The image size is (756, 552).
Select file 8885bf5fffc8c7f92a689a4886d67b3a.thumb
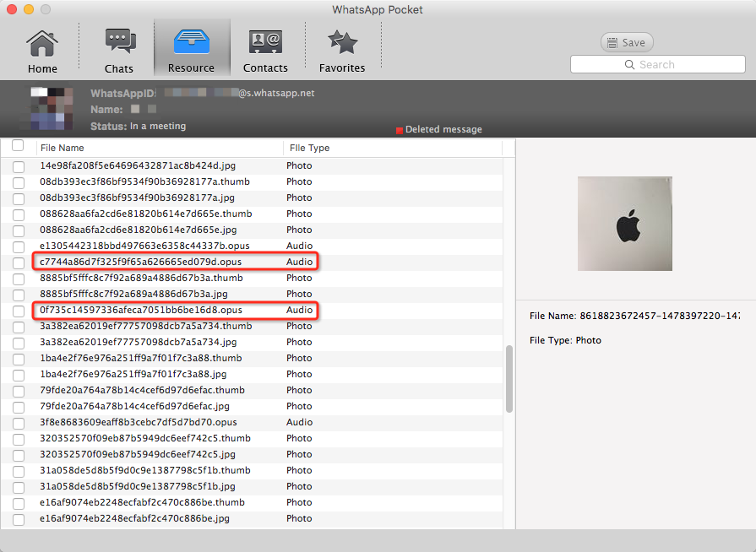(x=141, y=278)
